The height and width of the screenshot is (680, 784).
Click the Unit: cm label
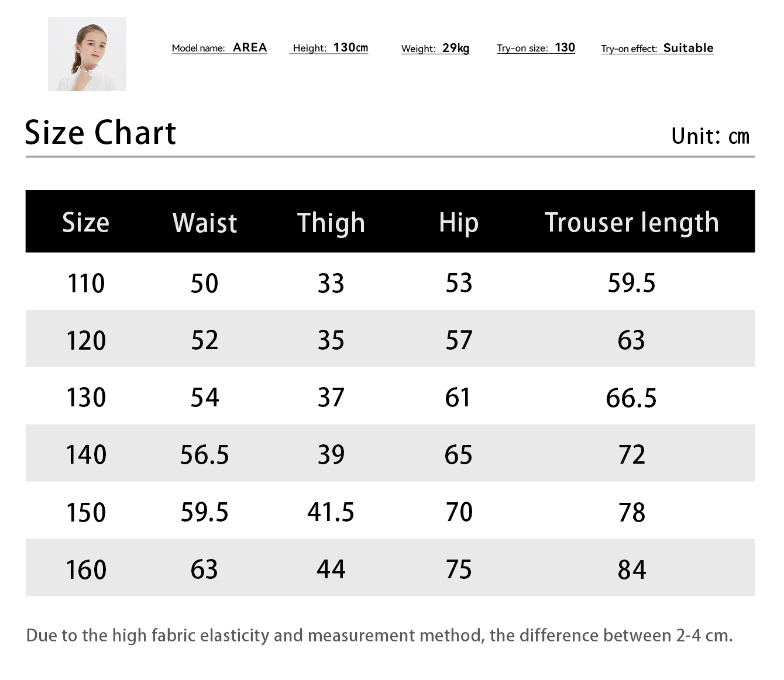[x=710, y=136]
